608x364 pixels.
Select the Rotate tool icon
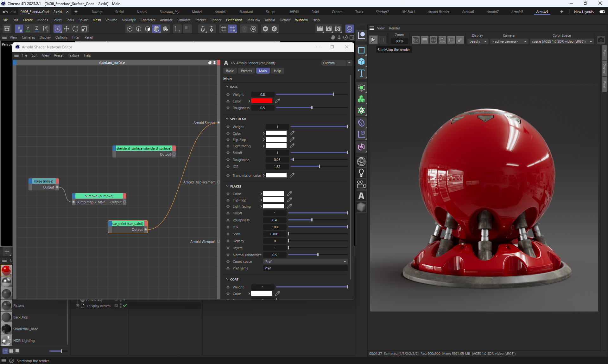[75, 29]
